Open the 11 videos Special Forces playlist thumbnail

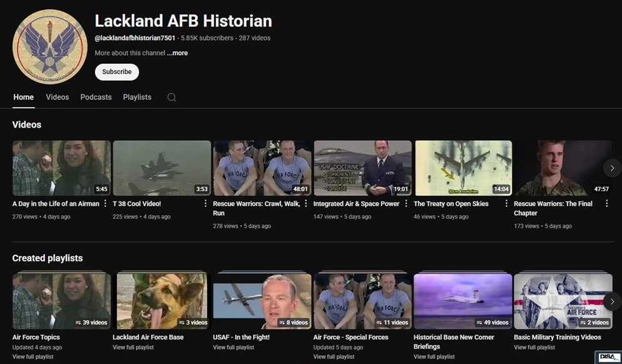(362, 301)
